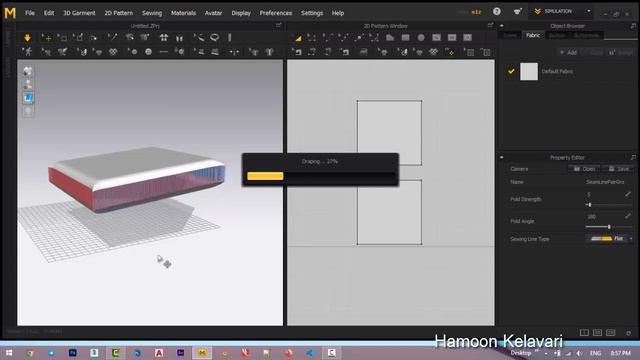Open the Windows Start button

9,353
